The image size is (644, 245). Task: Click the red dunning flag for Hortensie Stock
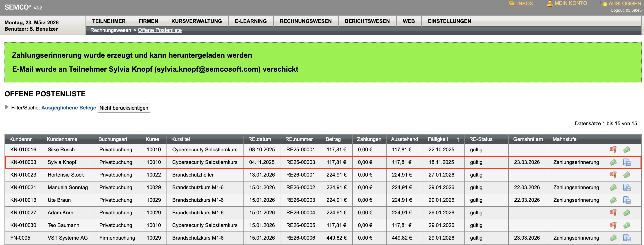point(613,175)
